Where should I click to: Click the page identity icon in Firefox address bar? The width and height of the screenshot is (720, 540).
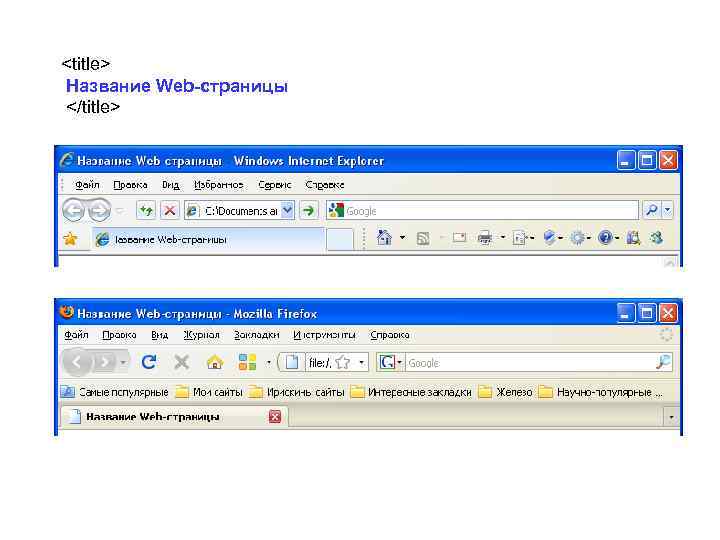pos(292,362)
